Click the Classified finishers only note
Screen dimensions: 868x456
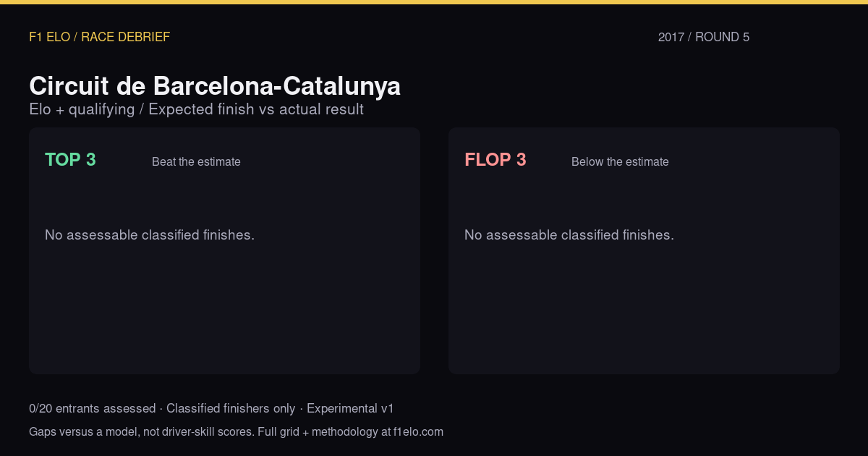click(231, 409)
